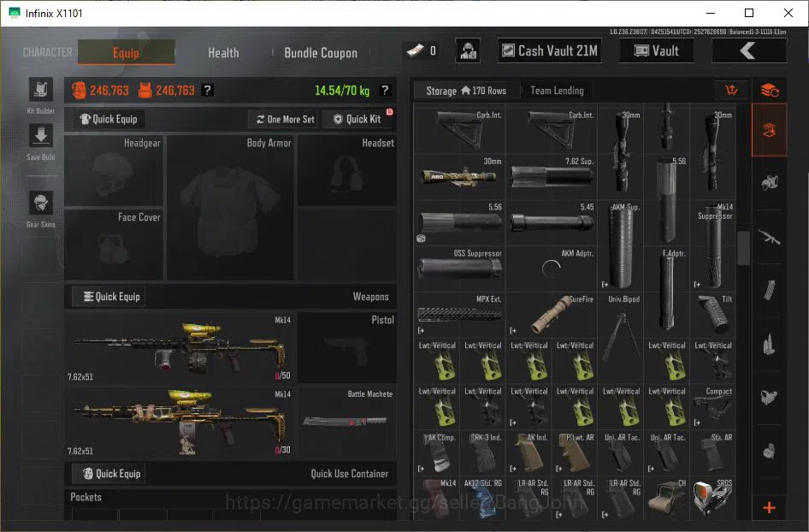
Task: Open the Bundle Coupon tab
Action: tap(321, 53)
